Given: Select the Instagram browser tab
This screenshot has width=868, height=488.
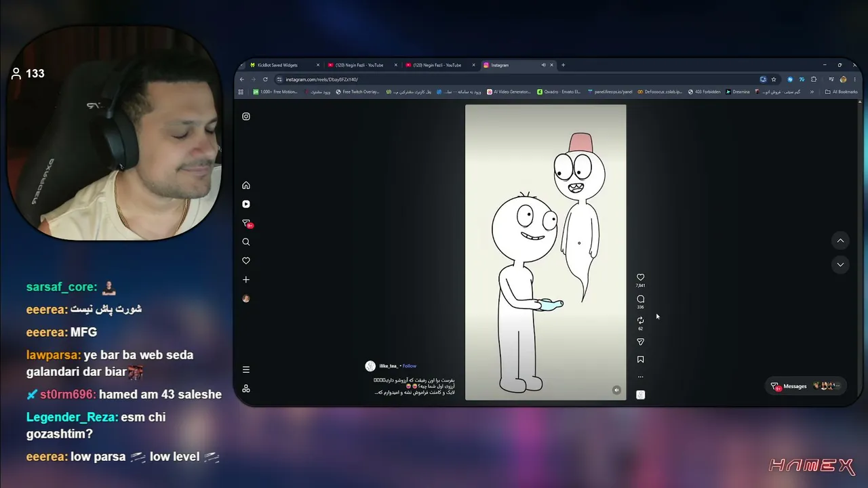Looking at the screenshot, I should [517, 65].
